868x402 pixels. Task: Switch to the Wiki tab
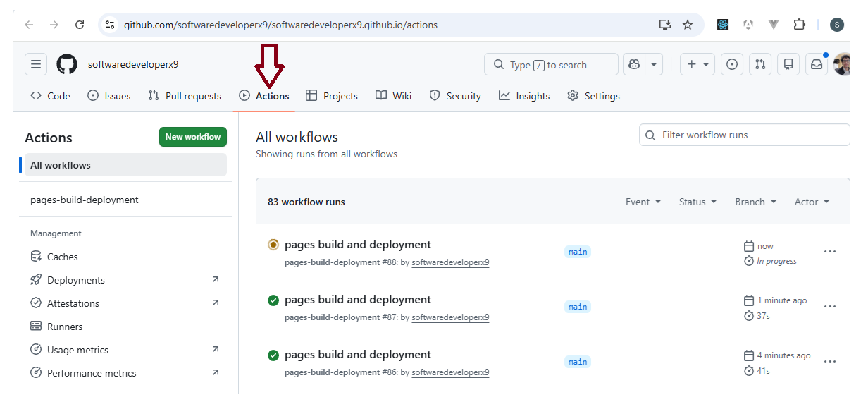(x=393, y=96)
